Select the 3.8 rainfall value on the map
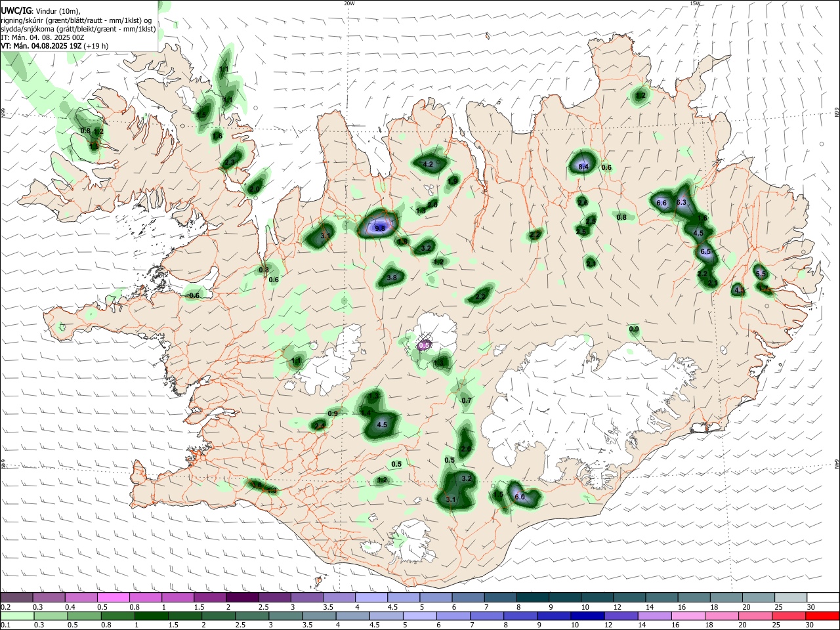Viewport: 840px width, 630px height. pyautogui.click(x=392, y=278)
